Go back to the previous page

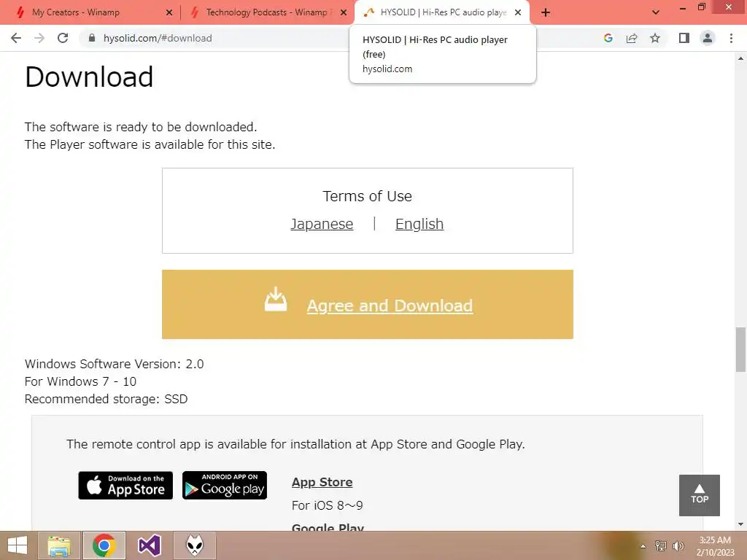click(16, 38)
